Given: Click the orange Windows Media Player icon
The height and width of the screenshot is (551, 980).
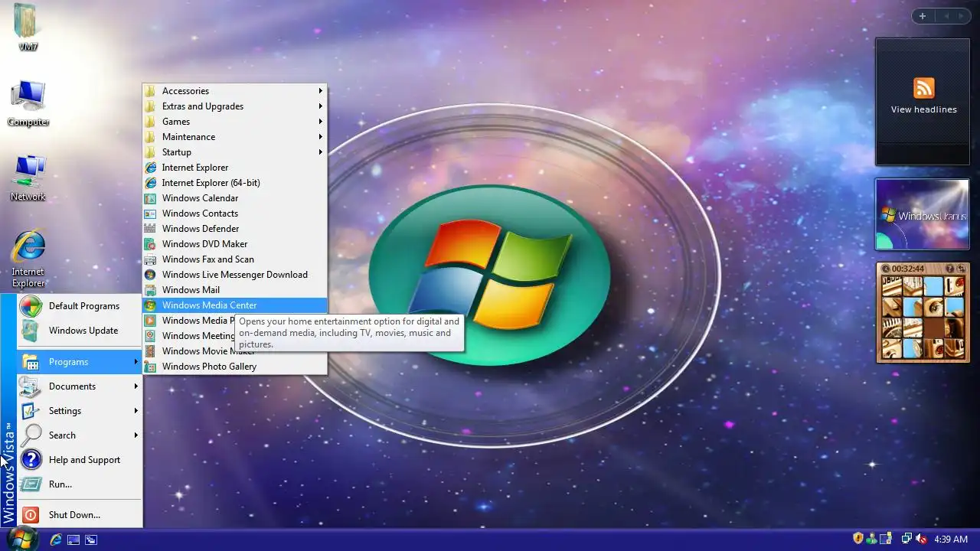Looking at the screenshot, I should coord(150,321).
